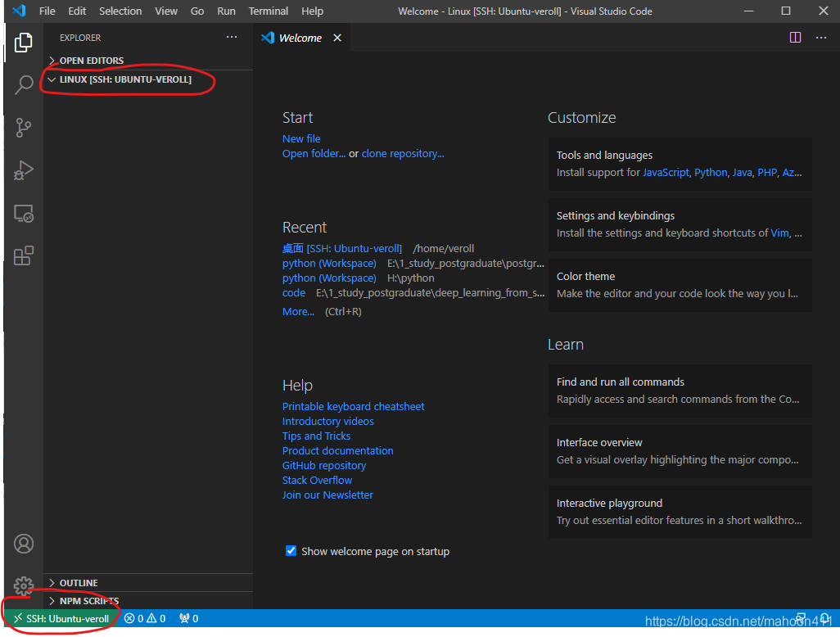Open the Settings and keybindings card
840x637 pixels.
pos(680,224)
